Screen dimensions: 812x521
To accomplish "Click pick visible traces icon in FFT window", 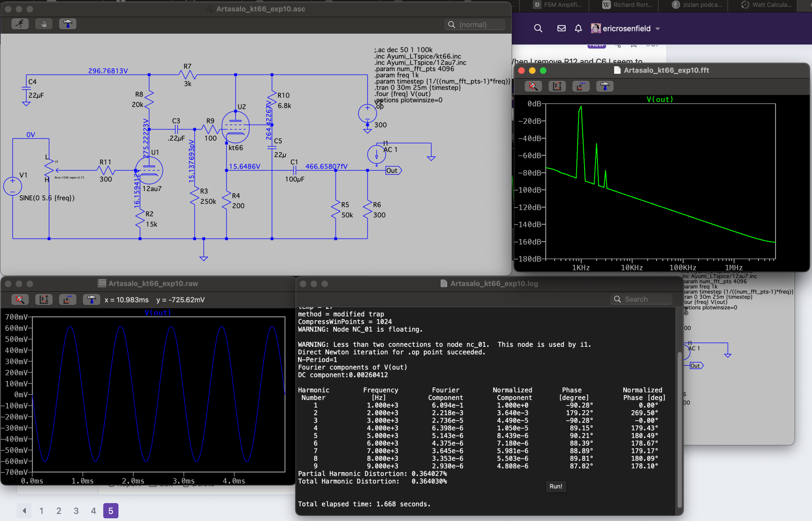I will tap(581, 86).
